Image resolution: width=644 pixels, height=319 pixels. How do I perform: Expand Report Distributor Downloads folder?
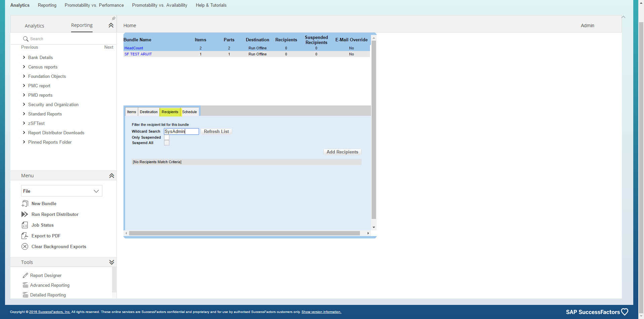(24, 133)
